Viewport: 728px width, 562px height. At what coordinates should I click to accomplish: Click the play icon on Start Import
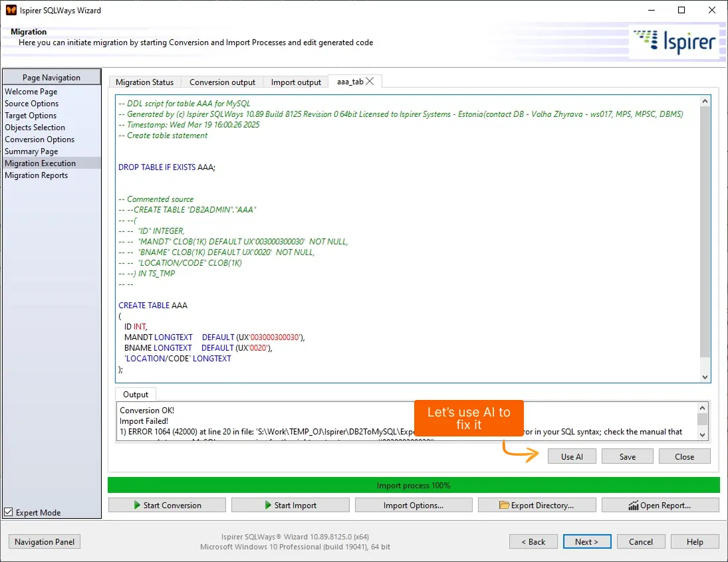click(268, 505)
